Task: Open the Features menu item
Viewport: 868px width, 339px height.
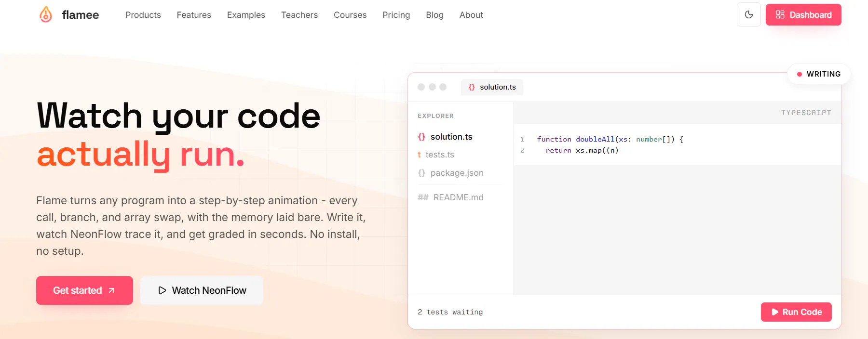Action: (x=194, y=15)
